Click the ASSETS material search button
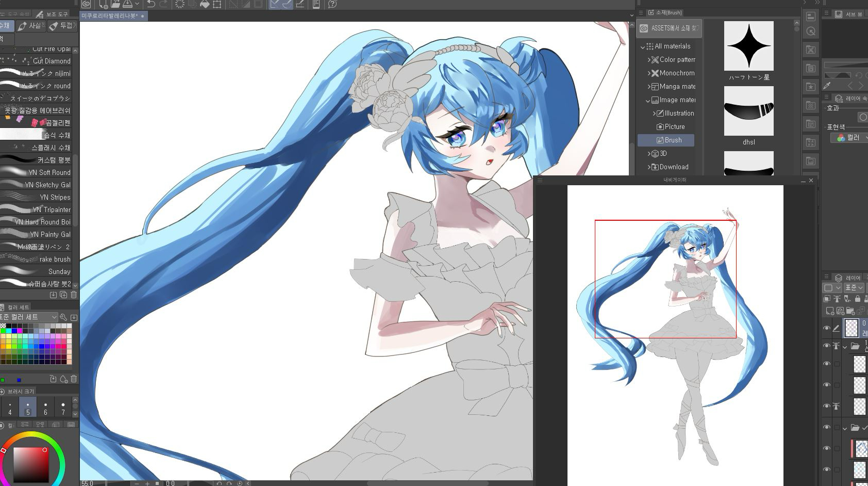 pyautogui.click(x=669, y=28)
